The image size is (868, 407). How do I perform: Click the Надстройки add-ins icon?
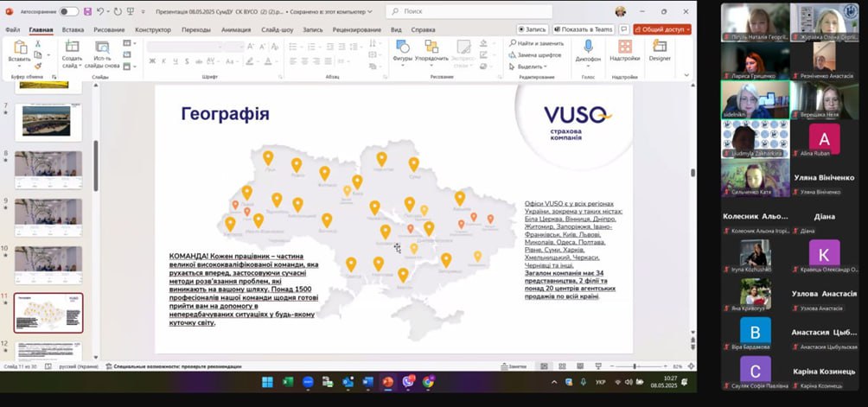click(x=625, y=47)
